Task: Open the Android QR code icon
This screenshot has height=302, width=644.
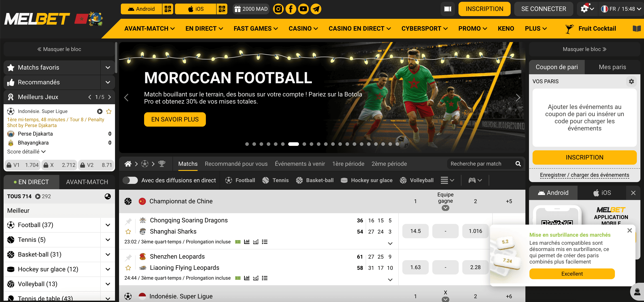Action: 168,9
